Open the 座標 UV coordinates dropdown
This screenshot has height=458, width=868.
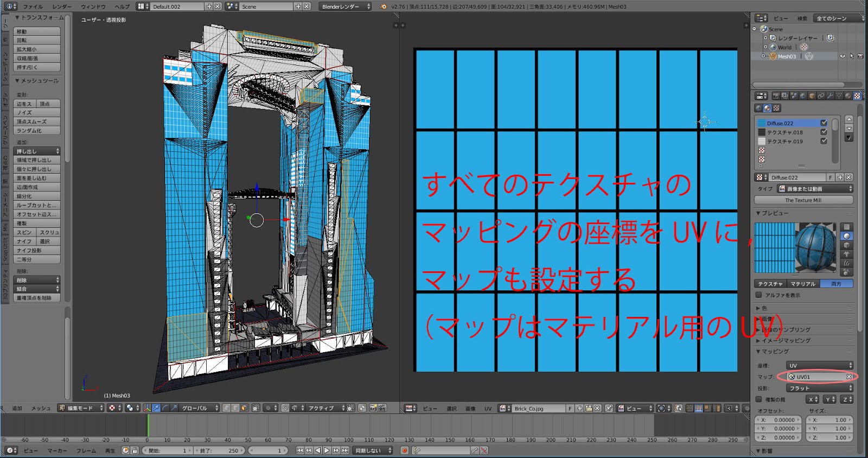tap(820, 365)
